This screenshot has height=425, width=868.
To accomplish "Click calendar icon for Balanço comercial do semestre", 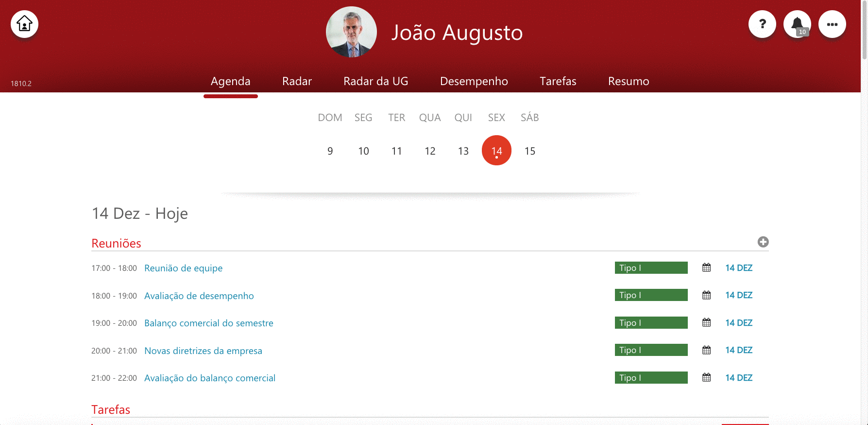I will (x=707, y=322).
